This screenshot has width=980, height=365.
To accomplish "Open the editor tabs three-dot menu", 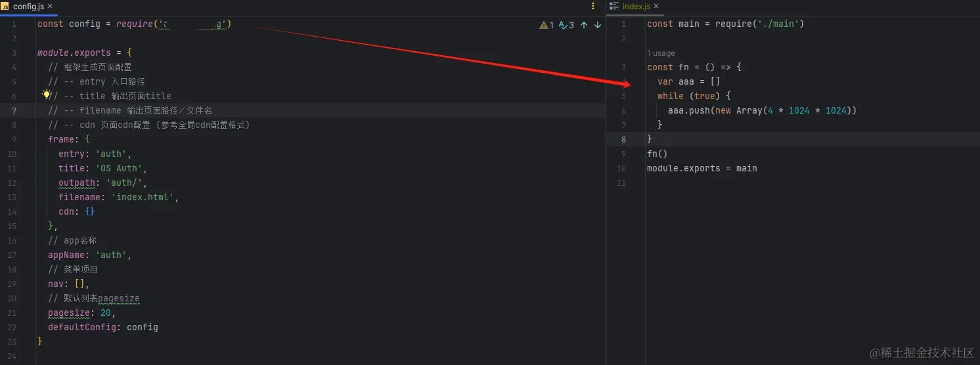I will [x=593, y=6].
